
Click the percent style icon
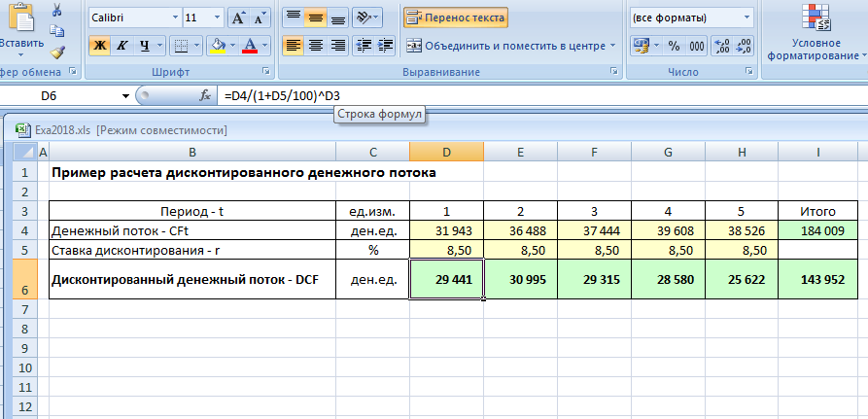674,46
